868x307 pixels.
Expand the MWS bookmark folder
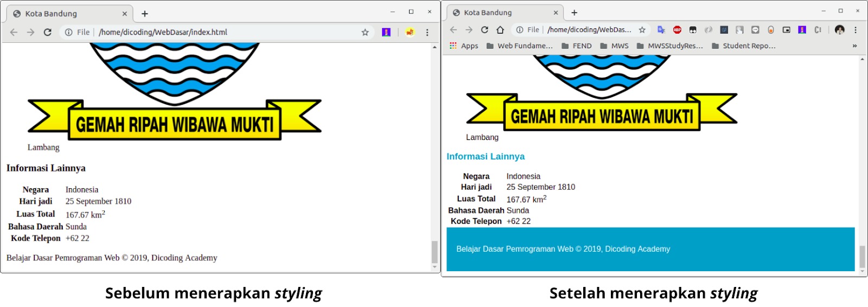pyautogui.click(x=615, y=46)
